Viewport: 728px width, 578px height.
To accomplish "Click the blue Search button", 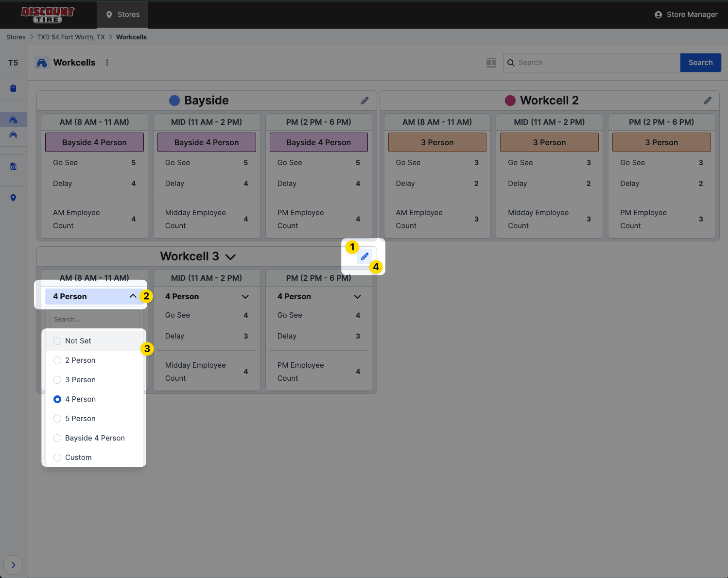I will click(x=700, y=63).
